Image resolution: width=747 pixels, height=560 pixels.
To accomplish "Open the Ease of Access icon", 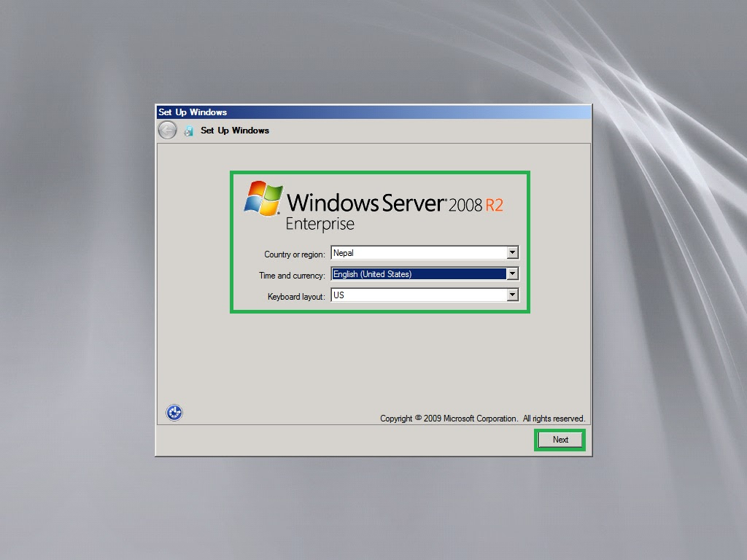I will click(x=174, y=413).
